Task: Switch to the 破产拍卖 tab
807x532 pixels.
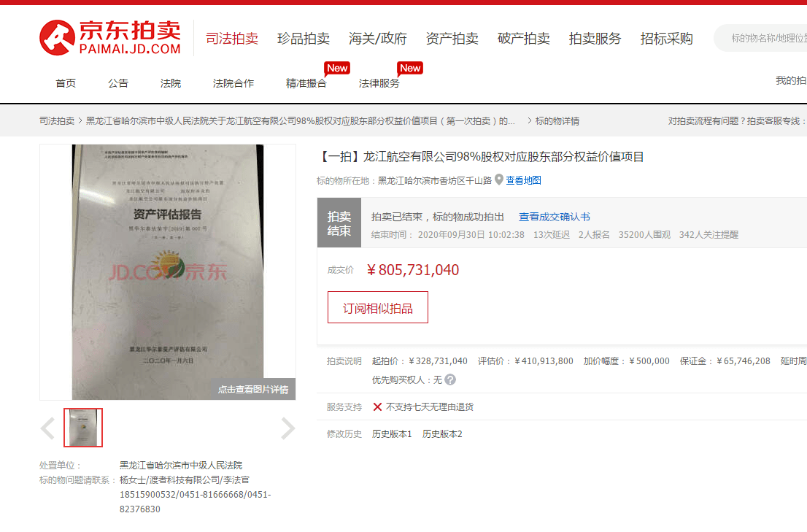Action: click(522, 39)
